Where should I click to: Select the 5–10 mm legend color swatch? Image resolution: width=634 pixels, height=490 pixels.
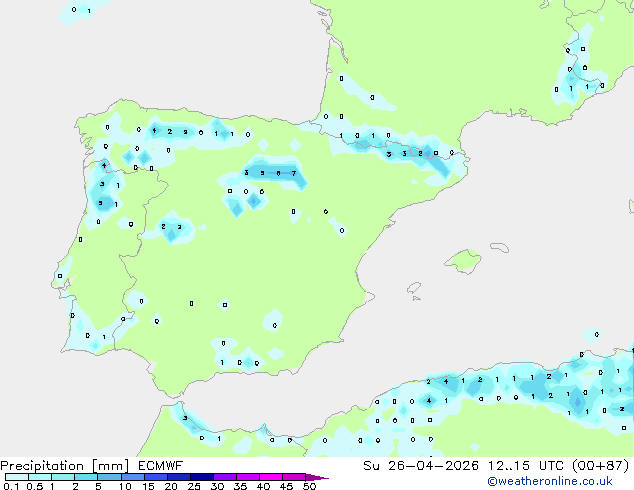[x=110, y=477]
